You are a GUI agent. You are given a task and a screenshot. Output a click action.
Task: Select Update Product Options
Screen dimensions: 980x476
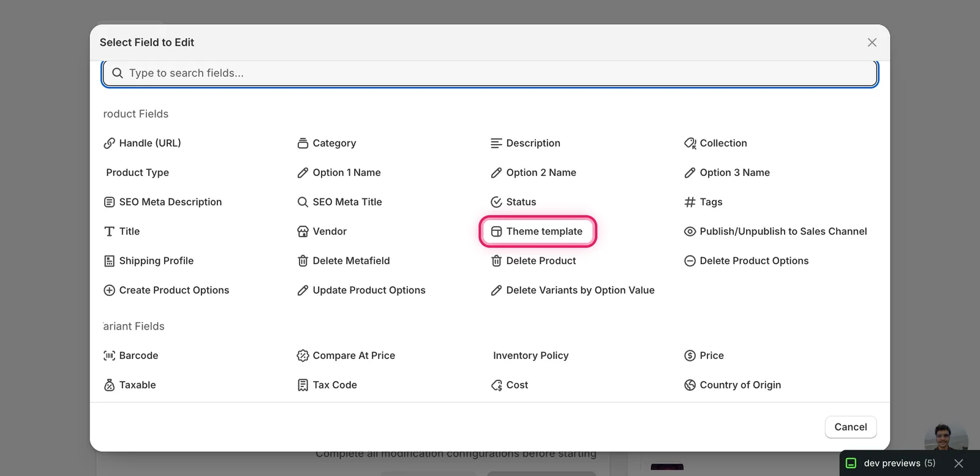pos(361,290)
